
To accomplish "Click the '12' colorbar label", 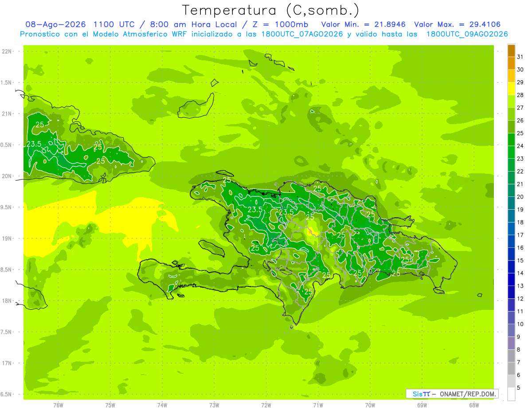I will click(x=520, y=298).
